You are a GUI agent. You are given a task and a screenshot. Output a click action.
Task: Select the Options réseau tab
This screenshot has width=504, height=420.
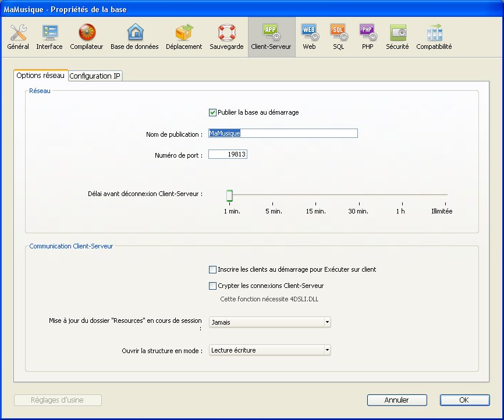41,76
